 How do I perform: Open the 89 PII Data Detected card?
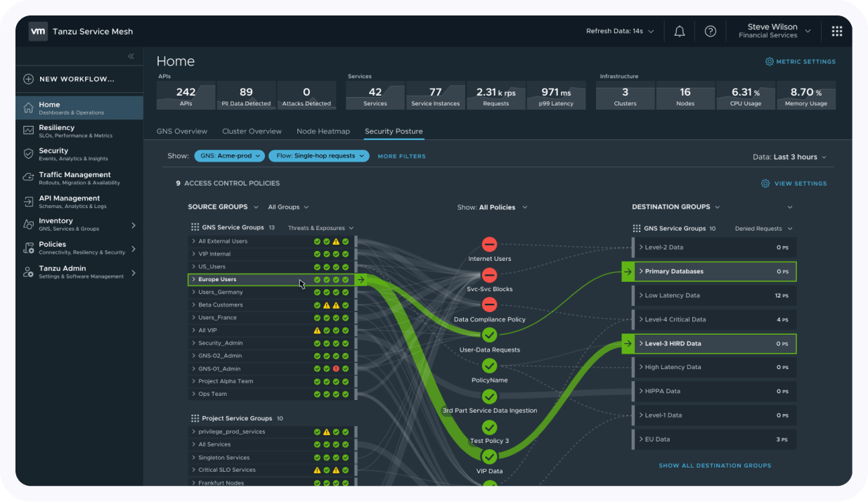pos(246,96)
